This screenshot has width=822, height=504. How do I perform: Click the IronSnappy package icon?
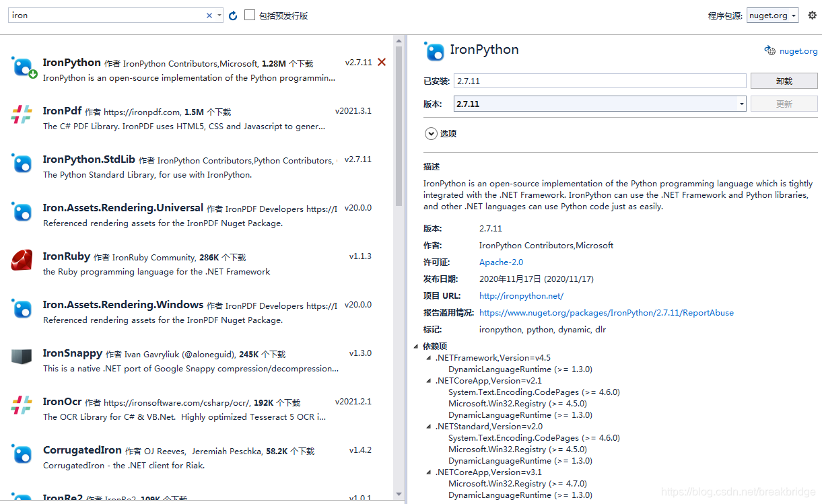[x=22, y=357]
